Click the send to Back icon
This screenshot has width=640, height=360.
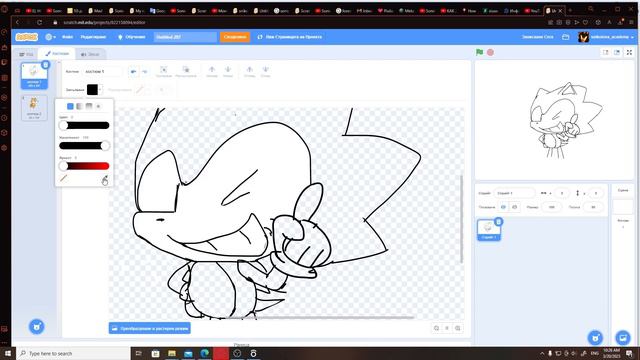[266, 71]
